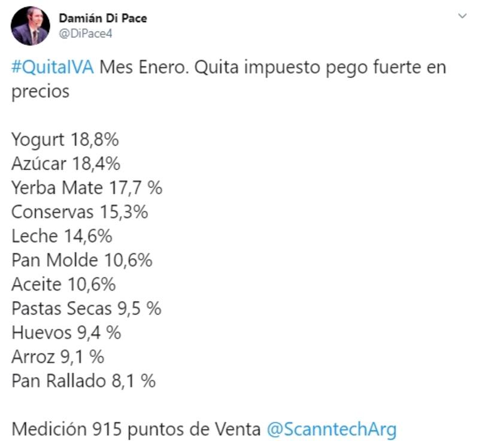The image size is (479, 448).
Task: Click on 'Huevos 9,4 %' text
Action: 66,333
